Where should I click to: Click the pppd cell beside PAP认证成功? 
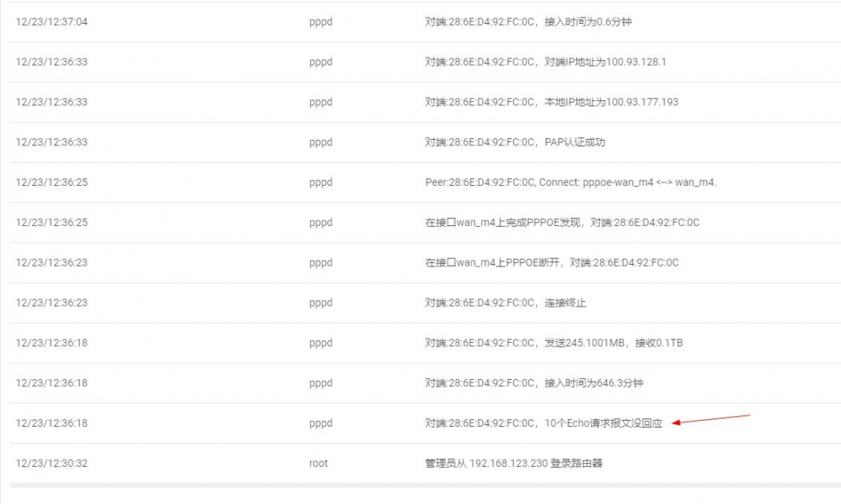coord(321,142)
